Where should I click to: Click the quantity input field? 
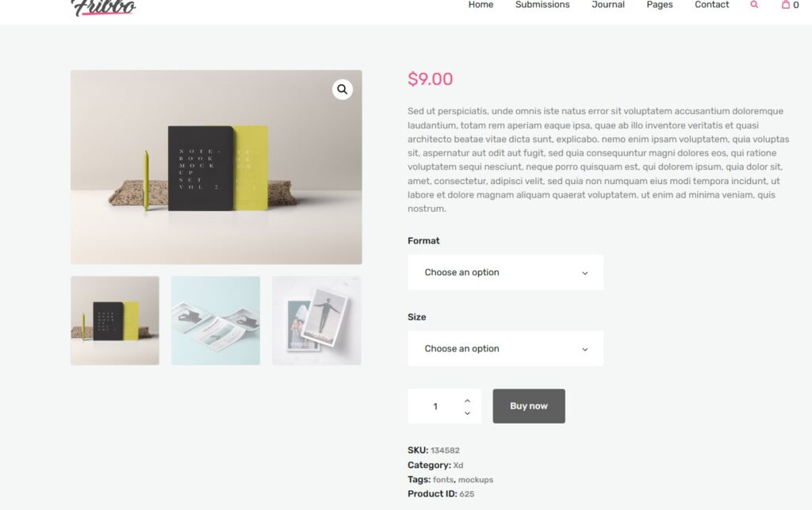coord(435,407)
